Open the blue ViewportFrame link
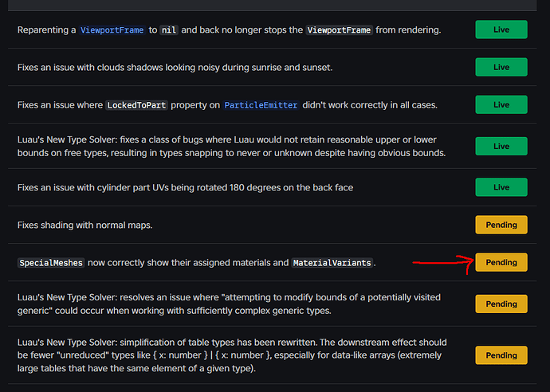The image size is (550, 392). coord(112,30)
